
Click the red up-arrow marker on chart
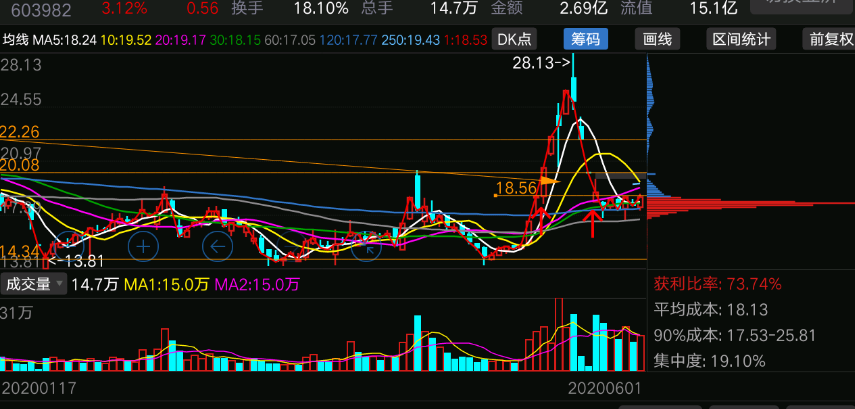(593, 224)
